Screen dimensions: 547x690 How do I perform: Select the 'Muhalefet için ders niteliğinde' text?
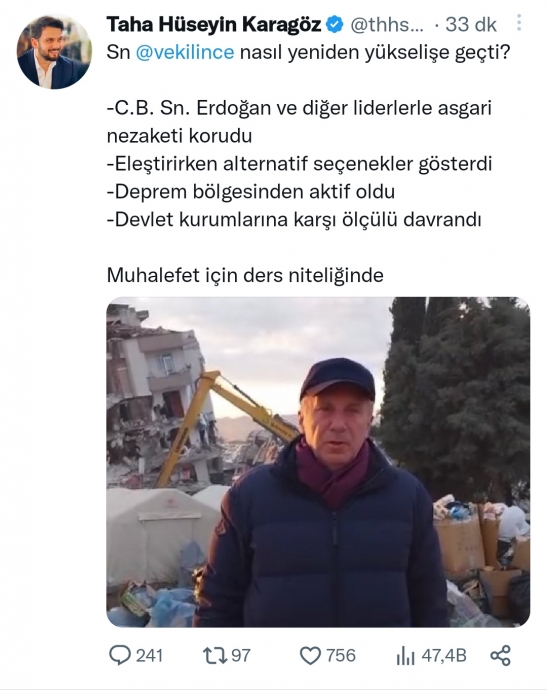(x=245, y=275)
